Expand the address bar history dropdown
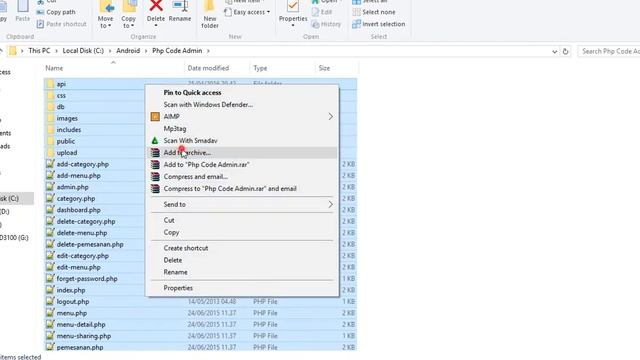 (554, 51)
